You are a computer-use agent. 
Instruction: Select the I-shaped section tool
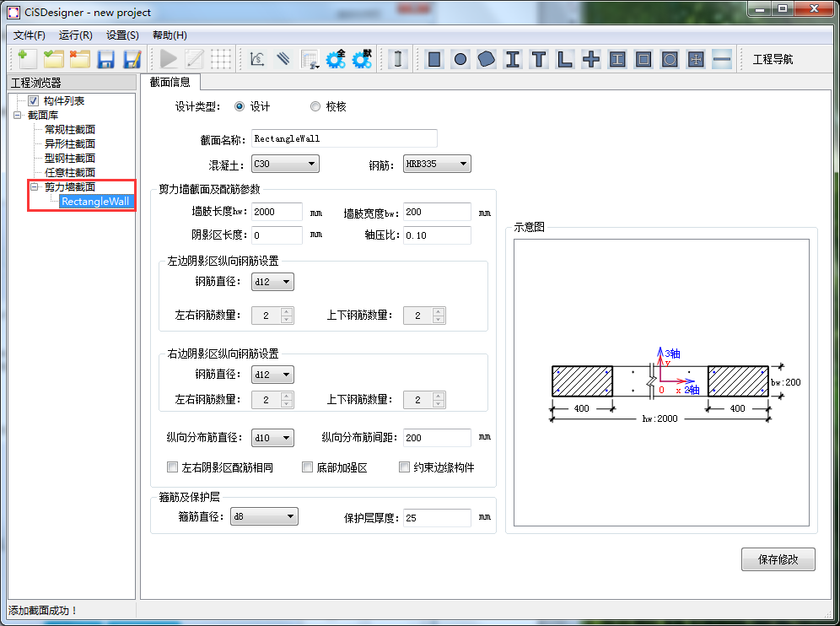(513, 59)
